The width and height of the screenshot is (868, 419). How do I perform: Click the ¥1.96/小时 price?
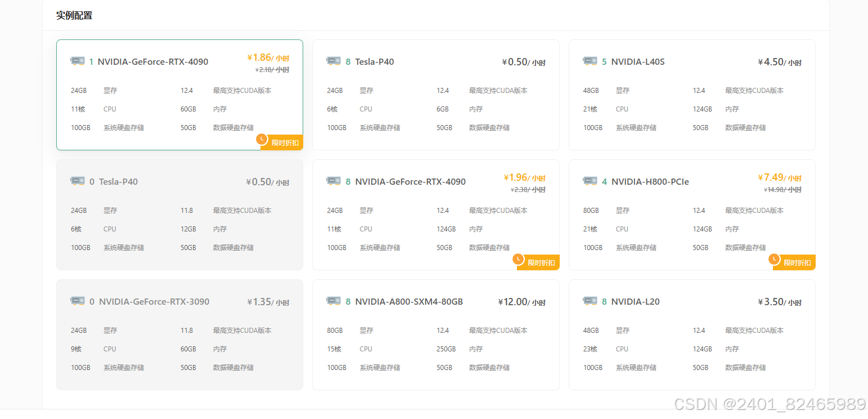[x=525, y=177]
